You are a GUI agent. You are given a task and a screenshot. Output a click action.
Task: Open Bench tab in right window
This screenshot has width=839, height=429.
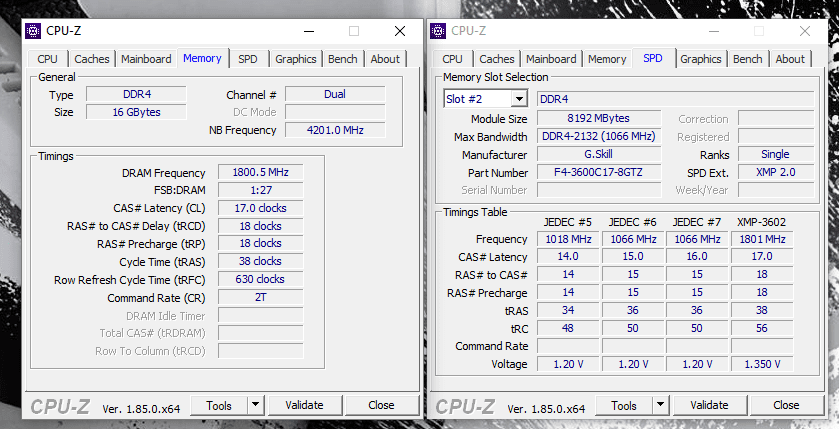tap(748, 59)
